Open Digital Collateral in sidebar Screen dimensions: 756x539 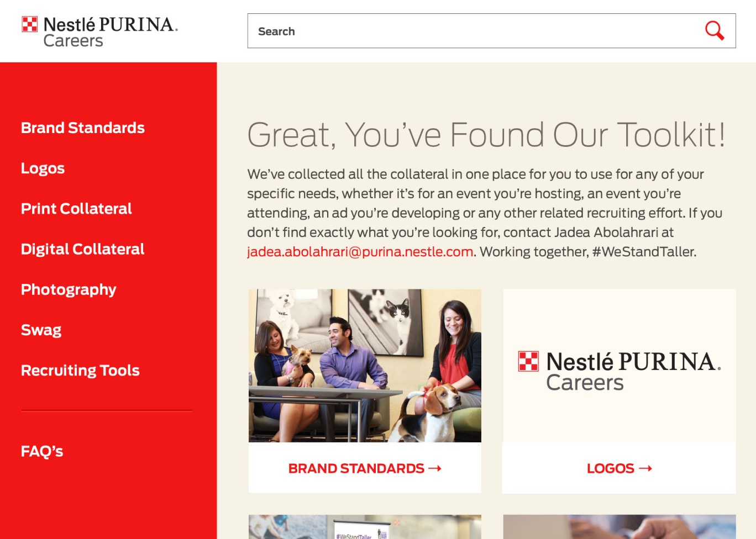point(83,249)
